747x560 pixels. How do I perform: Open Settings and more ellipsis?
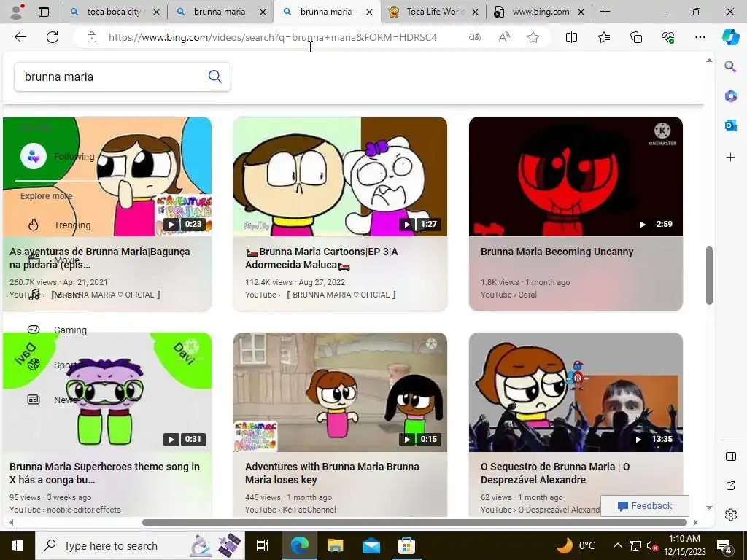pyautogui.click(x=700, y=37)
